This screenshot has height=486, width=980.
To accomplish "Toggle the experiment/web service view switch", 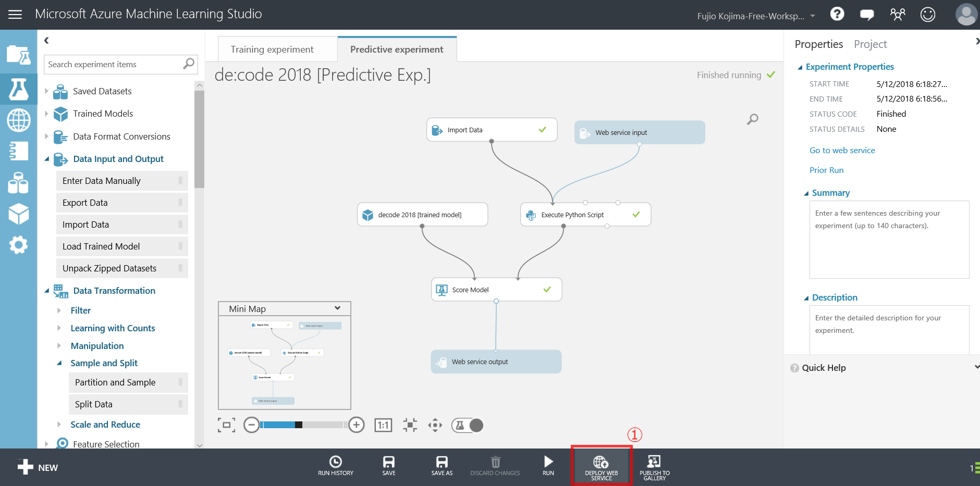I will click(x=468, y=425).
